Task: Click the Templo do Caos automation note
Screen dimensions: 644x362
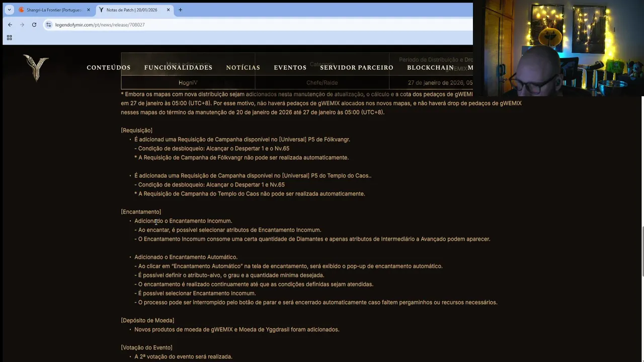Action: tap(250, 194)
